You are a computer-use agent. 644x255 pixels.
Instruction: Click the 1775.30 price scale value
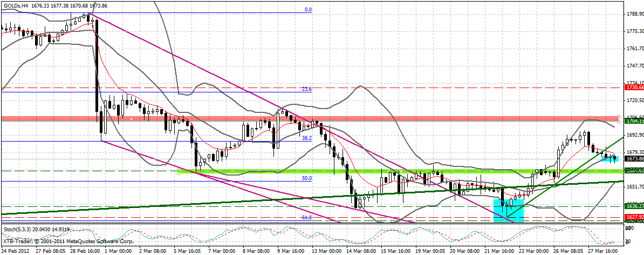tap(634, 31)
